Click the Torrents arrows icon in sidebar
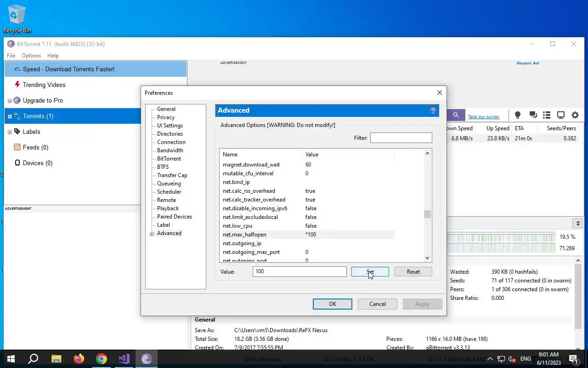The image size is (588, 368). (x=17, y=116)
